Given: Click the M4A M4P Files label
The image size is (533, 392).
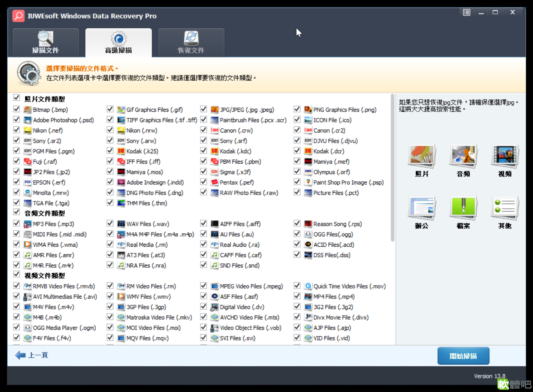Looking at the screenshot, I should 160,234.
